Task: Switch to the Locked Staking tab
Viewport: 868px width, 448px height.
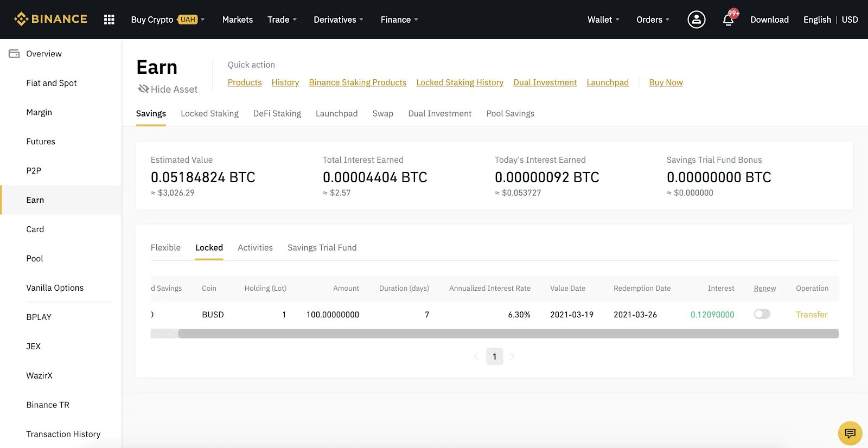Action: click(209, 113)
